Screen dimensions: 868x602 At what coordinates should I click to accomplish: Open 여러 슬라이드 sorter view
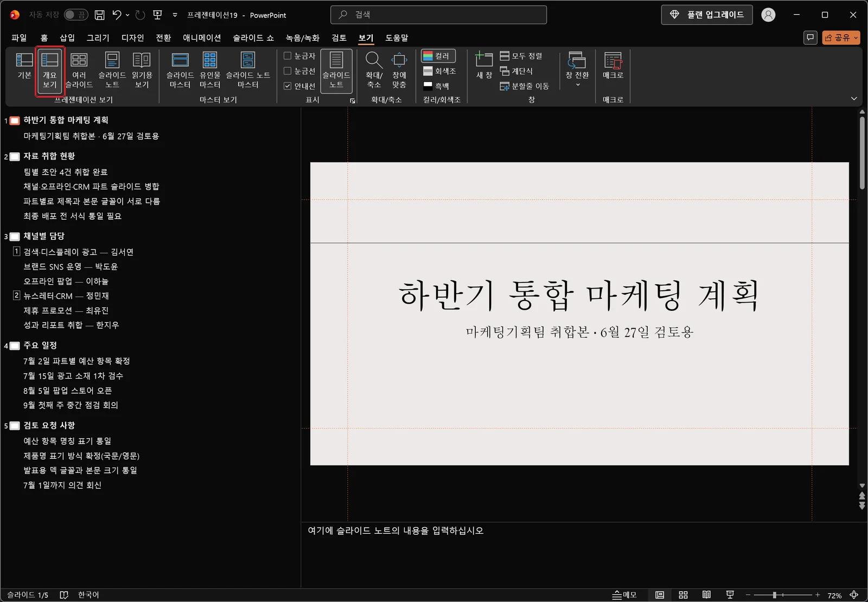point(79,71)
